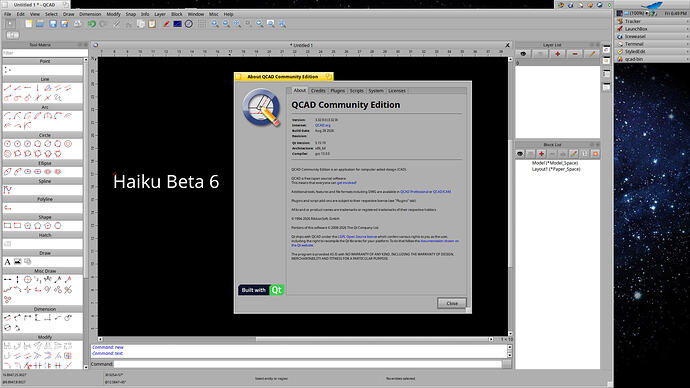
Task: Collapse the Arc section header
Action: (42, 107)
